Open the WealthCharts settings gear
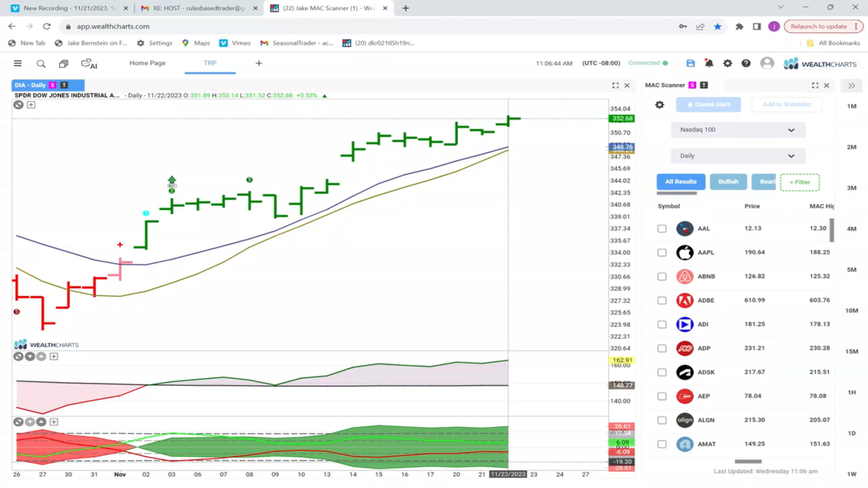The width and height of the screenshot is (868, 488). tap(727, 63)
